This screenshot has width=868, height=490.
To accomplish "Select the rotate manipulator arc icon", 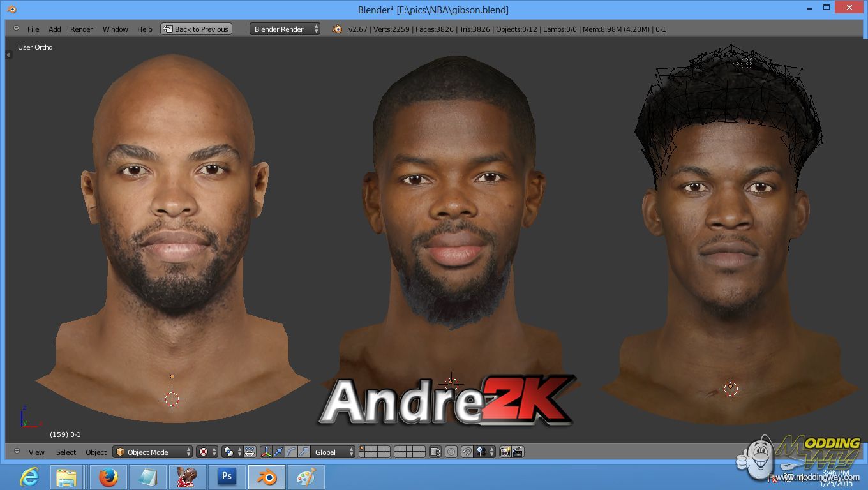I will (291, 452).
